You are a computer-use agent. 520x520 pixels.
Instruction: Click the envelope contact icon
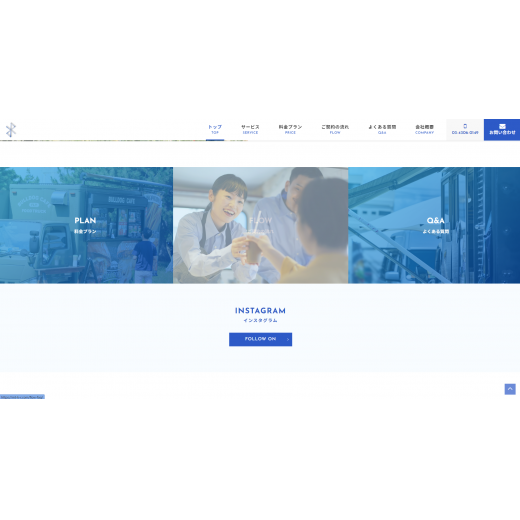pos(502,126)
